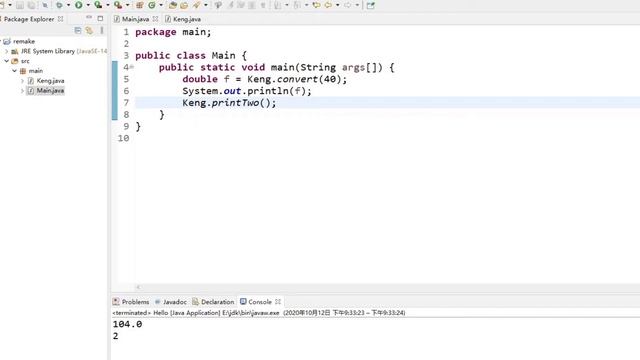Image resolution: width=640 pixels, height=360 pixels.
Task: Close the Main.java editor tab
Action: coord(155,19)
